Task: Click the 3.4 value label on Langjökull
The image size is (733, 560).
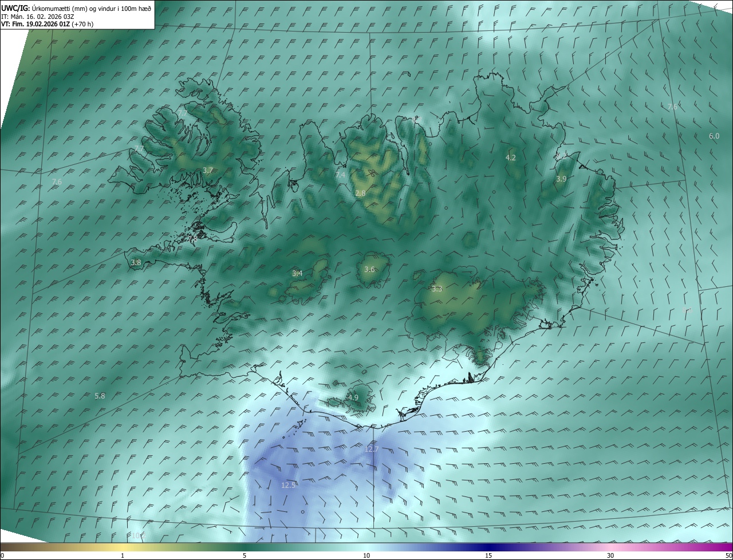Action: coord(297,273)
